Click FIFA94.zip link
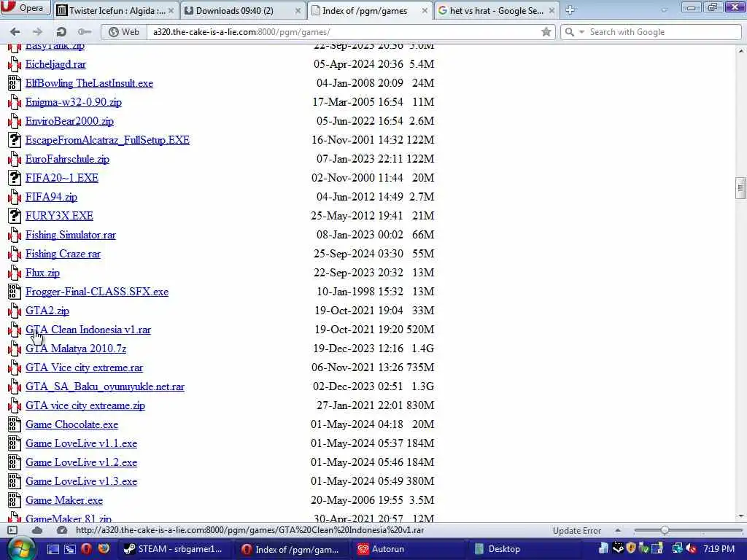This screenshot has height=560, width=747. click(51, 197)
